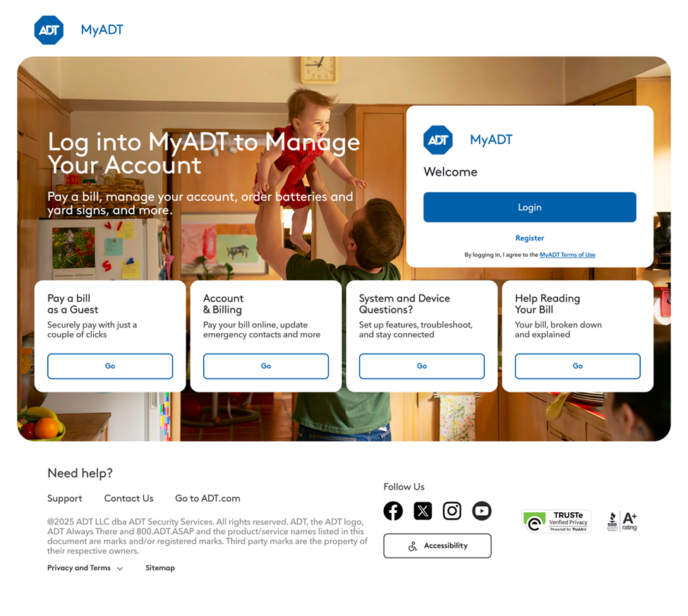
Task: Click the 'Pay a bill as a Guest' heading
Action: pos(73,303)
